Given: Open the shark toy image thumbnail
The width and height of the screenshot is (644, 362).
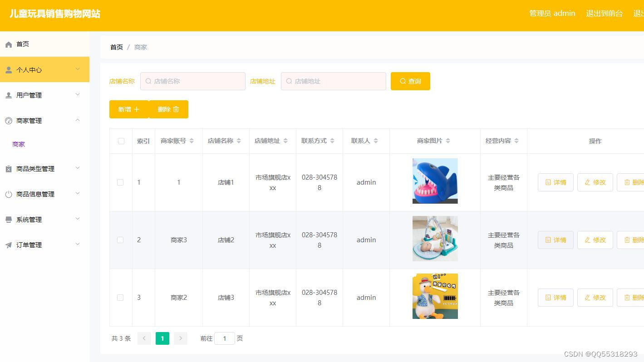Looking at the screenshot, I should 435,181.
